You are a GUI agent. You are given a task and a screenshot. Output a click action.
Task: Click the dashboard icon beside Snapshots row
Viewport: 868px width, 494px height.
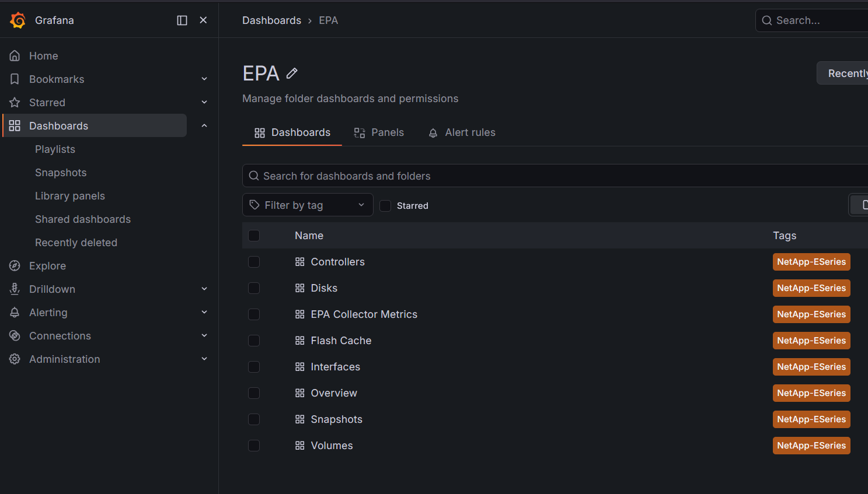(300, 419)
